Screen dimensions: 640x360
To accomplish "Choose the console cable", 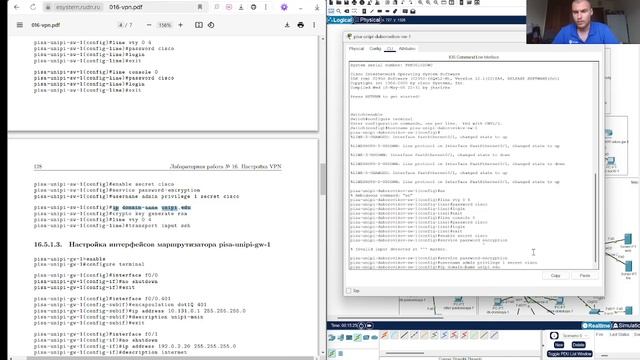I will coord(394,336).
